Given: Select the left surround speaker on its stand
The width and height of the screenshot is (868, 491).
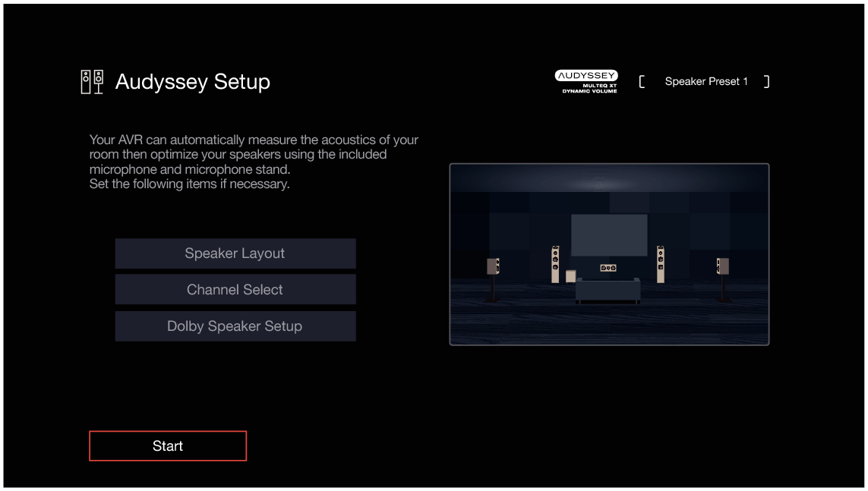Looking at the screenshot, I should pos(494,266).
